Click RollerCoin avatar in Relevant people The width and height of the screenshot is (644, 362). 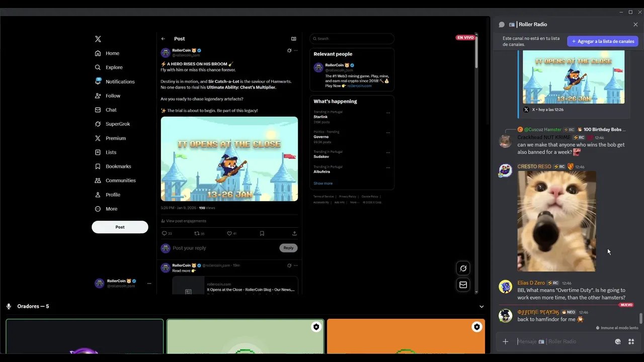318,68
